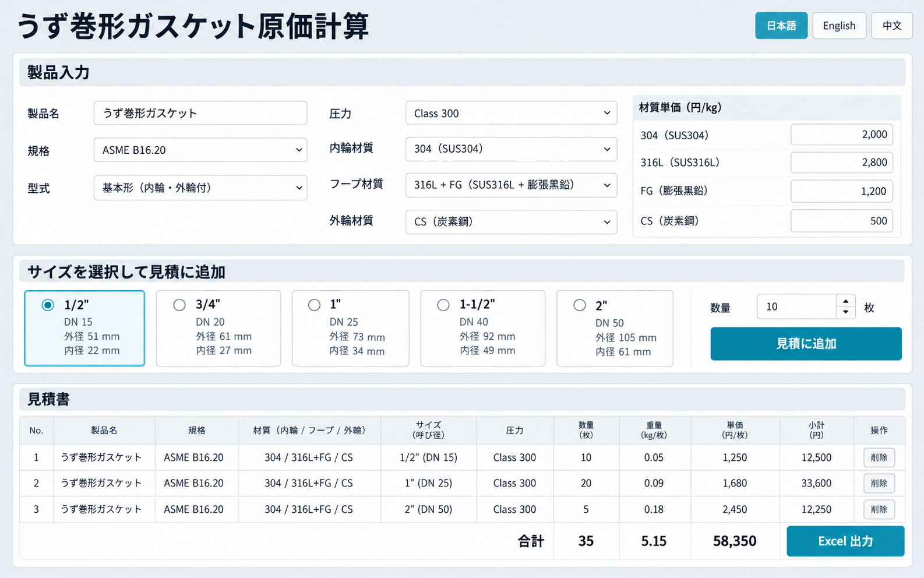Export the quote with Excel 出力
The height and width of the screenshot is (578, 924).
(845, 541)
